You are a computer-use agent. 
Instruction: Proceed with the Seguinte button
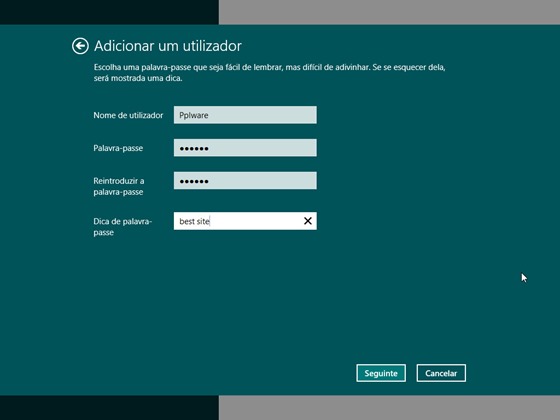tap(381, 373)
